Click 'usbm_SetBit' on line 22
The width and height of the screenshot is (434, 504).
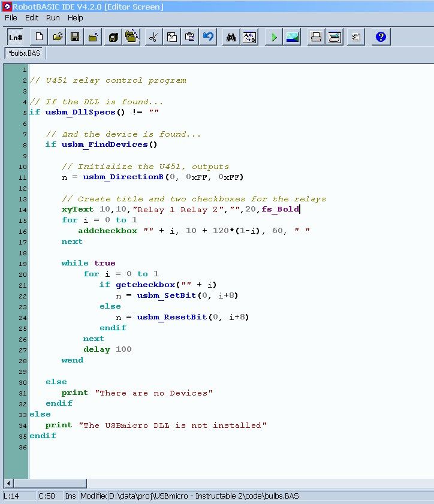[167, 295]
